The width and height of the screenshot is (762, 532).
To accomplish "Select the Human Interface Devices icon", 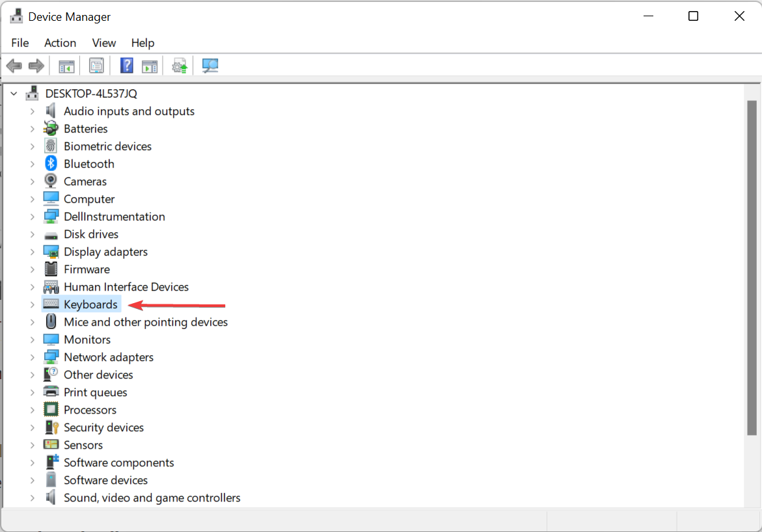I will click(51, 287).
